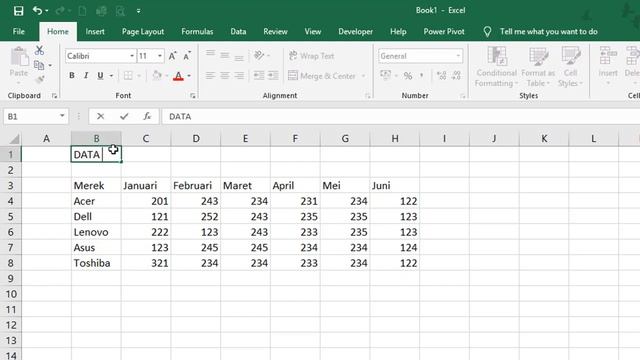Select the Februari header cell
Viewport: 640px width, 360px height.
[x=196, y=186]
